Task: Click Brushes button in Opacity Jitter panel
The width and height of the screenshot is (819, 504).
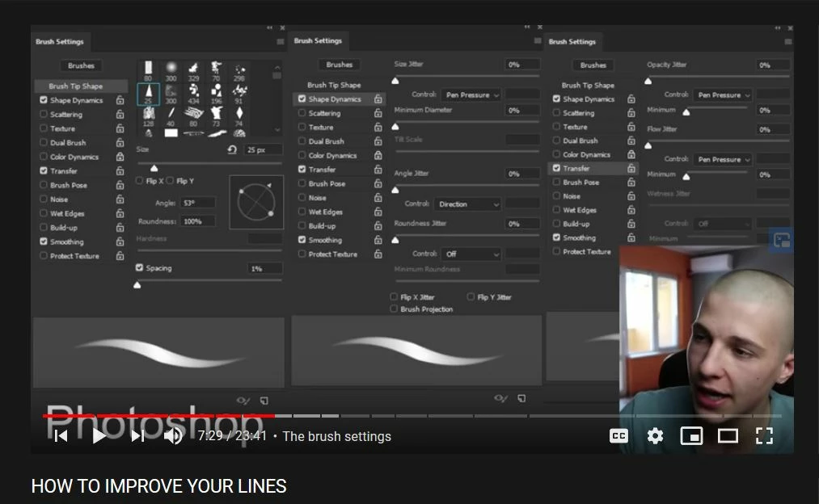Action: point(593,65)
